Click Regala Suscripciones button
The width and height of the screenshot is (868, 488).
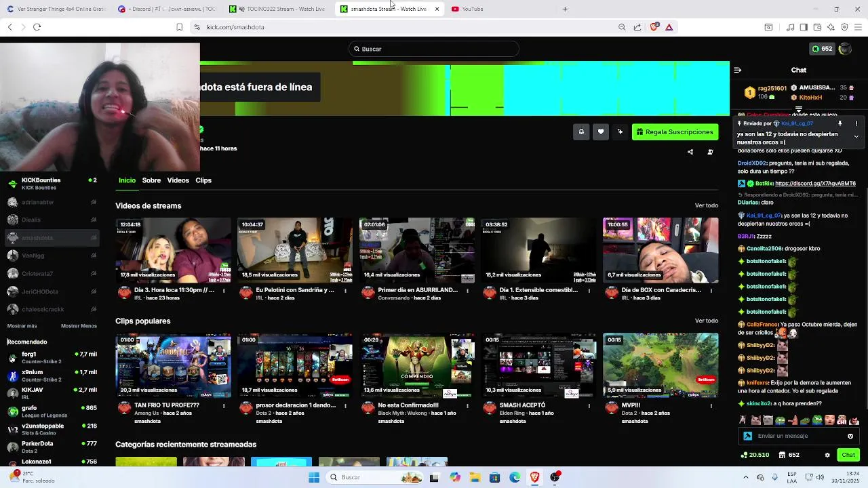pyautogui.click(x=675, y=132)
